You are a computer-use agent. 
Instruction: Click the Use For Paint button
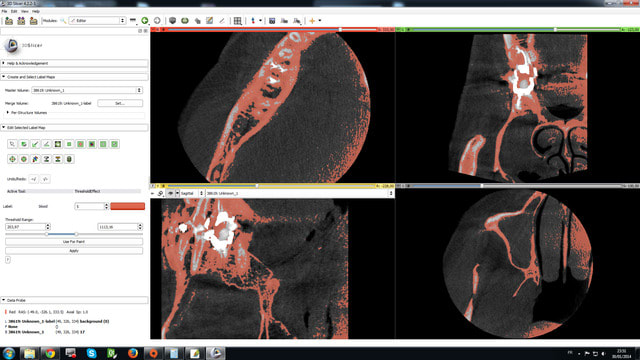[x=74, y=242]
